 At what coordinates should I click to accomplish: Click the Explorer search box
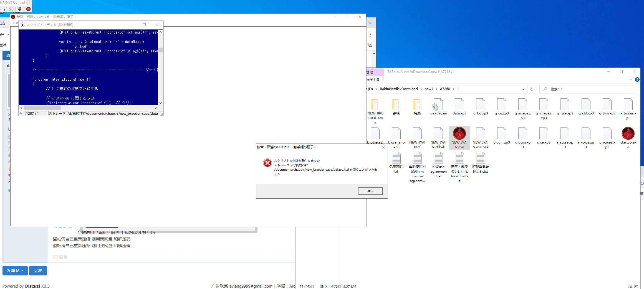588,89
